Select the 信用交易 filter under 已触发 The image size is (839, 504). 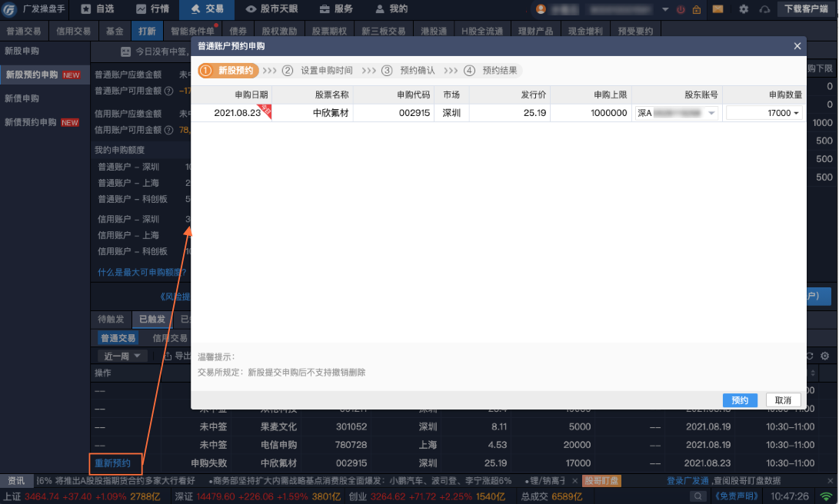[170, 338]
